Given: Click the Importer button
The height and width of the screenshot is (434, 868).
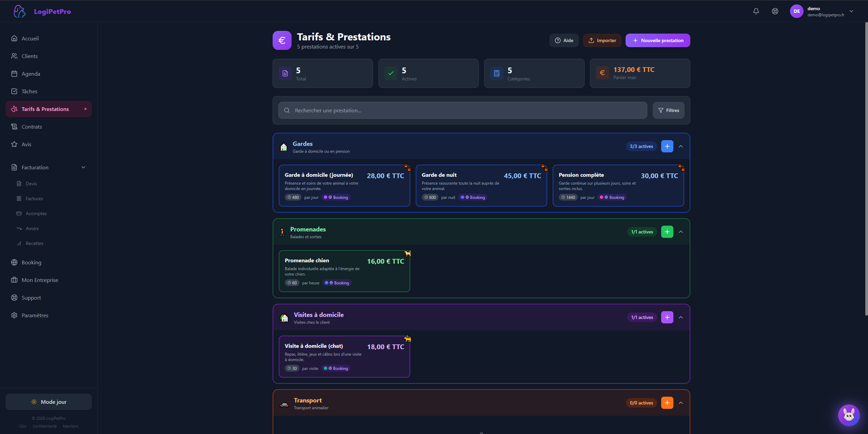Looking at the screenshot, I should tap(602, 40).
